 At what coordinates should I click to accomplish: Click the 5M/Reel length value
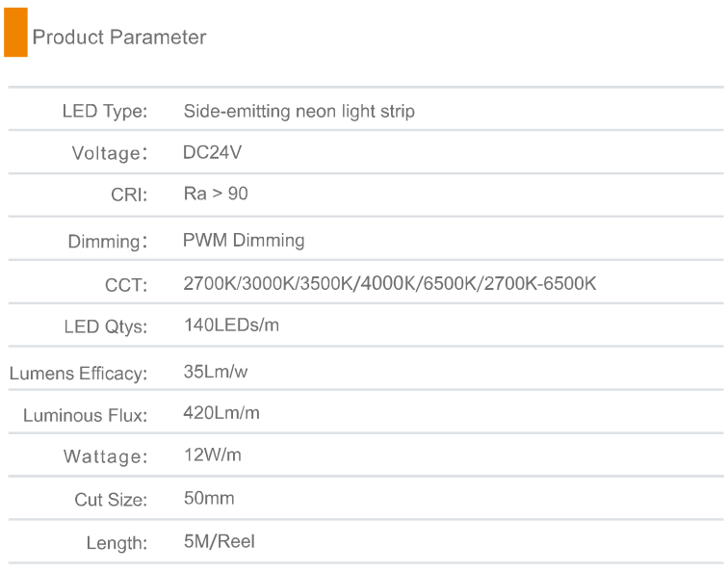(220, 541)
